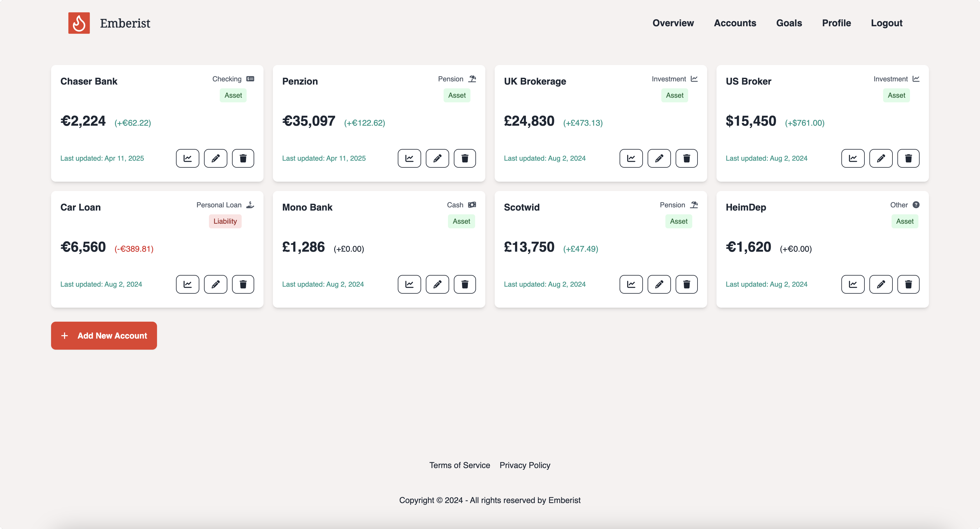This screenshot has width=980, height=529.
Task: Show the Scotwid pension chart
Action: click(x=631, y=284)
